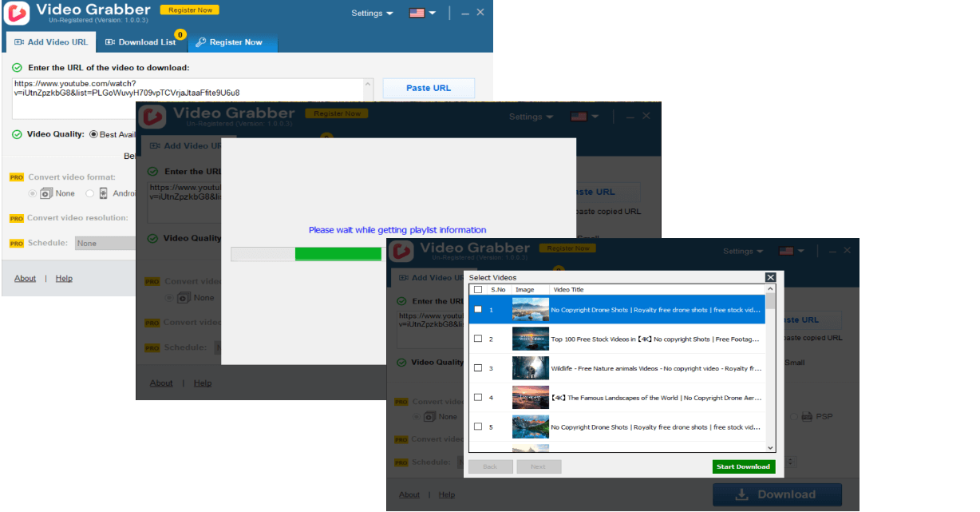Open Settings dropdown in middle window

531,117
